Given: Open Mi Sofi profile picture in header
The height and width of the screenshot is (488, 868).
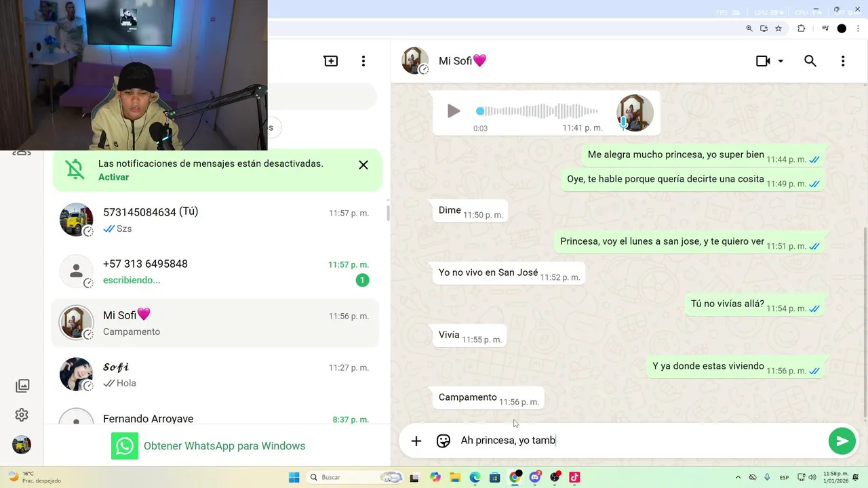Looking at the screenshot, I should (415, 61).
